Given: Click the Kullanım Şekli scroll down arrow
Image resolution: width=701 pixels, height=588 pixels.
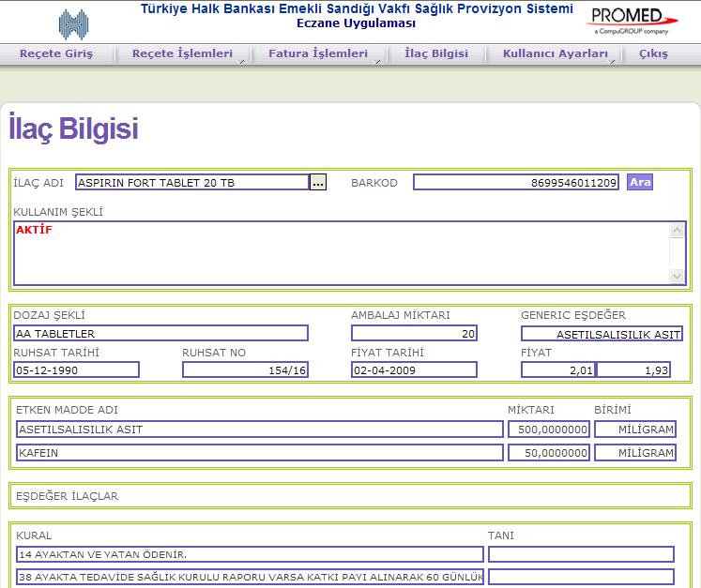Looking at the screenshot, I should (x=677, y=276).
